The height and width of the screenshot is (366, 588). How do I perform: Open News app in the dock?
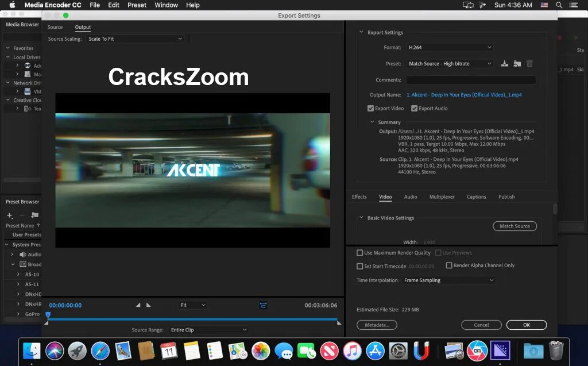(x=329, y=352)
